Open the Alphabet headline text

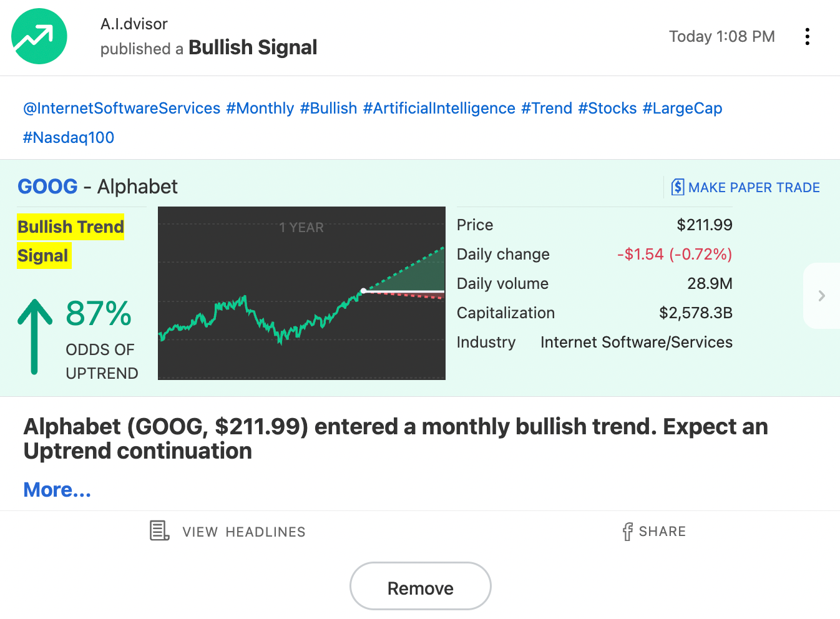[396, 439]
